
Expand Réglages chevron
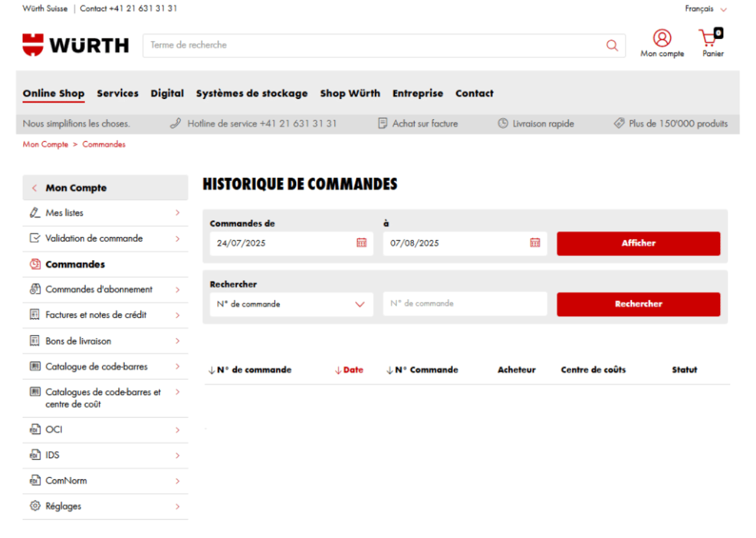click(178, 507)
